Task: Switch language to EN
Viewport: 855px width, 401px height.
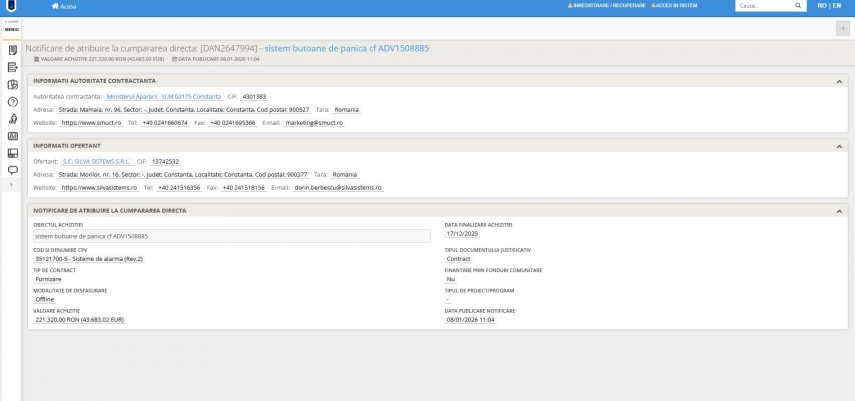Action: 836,6
